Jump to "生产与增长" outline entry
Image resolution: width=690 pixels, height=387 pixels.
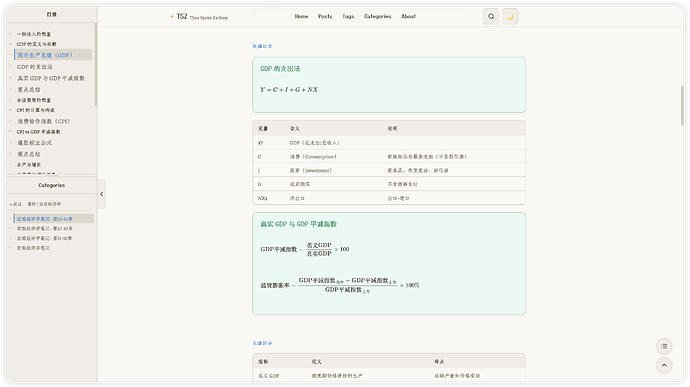pyautogui.click(x=29, y=165)
